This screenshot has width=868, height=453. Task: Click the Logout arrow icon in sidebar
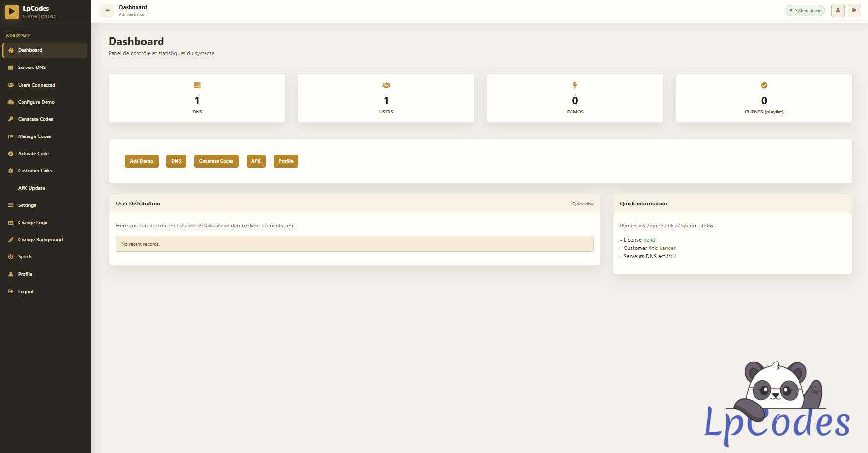[x=11, y=292]
